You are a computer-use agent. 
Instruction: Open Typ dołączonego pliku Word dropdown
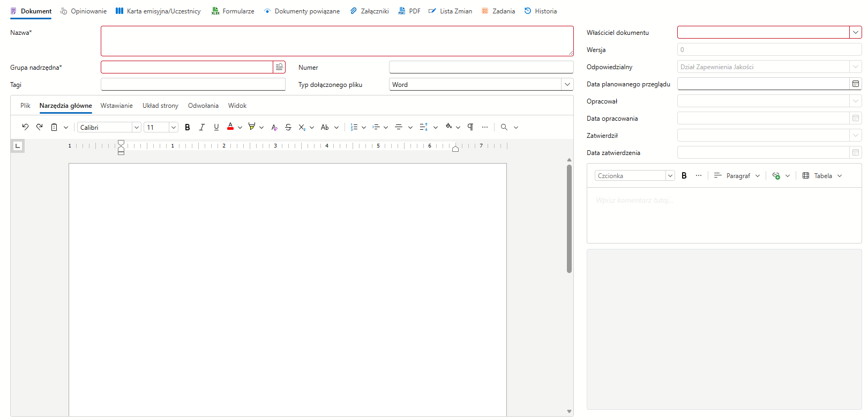567,84
